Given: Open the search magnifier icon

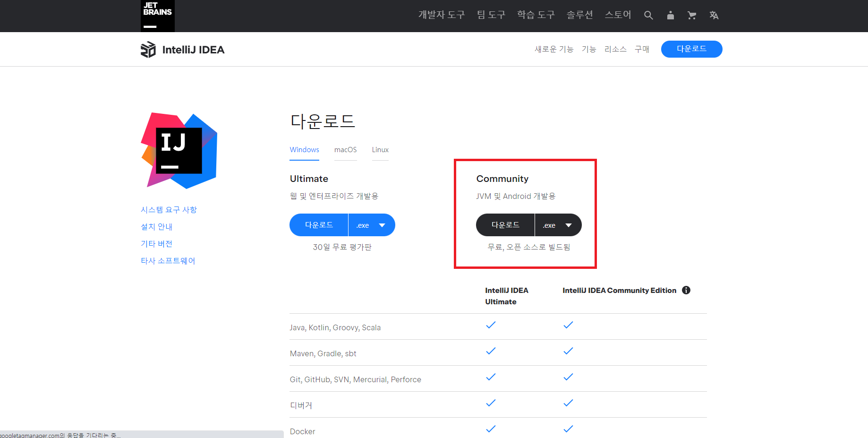Looking at the screenshot, I should click(x=648, y=15).
